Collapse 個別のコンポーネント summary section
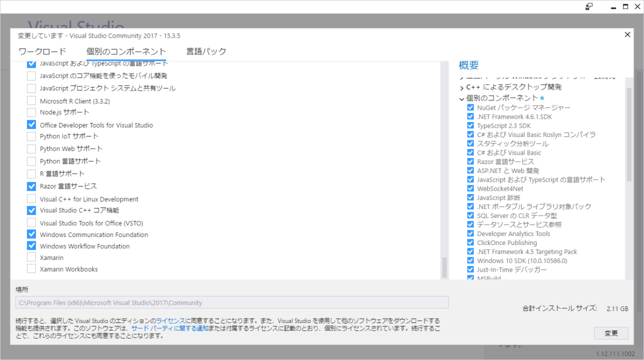Image resolution: width=644 pixels, height=360 pixels. click(x=462, y=98)
